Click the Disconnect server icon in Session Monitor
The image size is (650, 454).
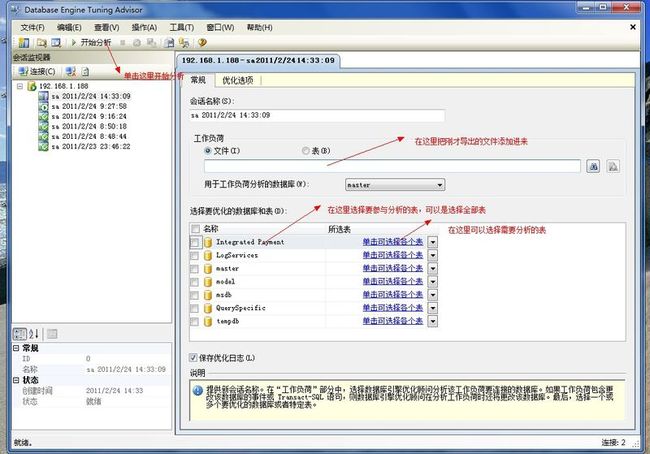(x=71, y=71)
